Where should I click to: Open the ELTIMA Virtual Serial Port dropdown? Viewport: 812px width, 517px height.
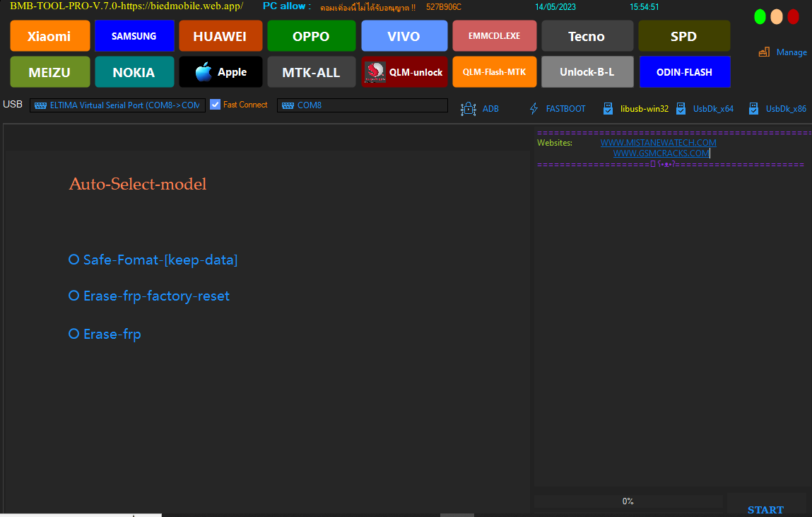117,105
